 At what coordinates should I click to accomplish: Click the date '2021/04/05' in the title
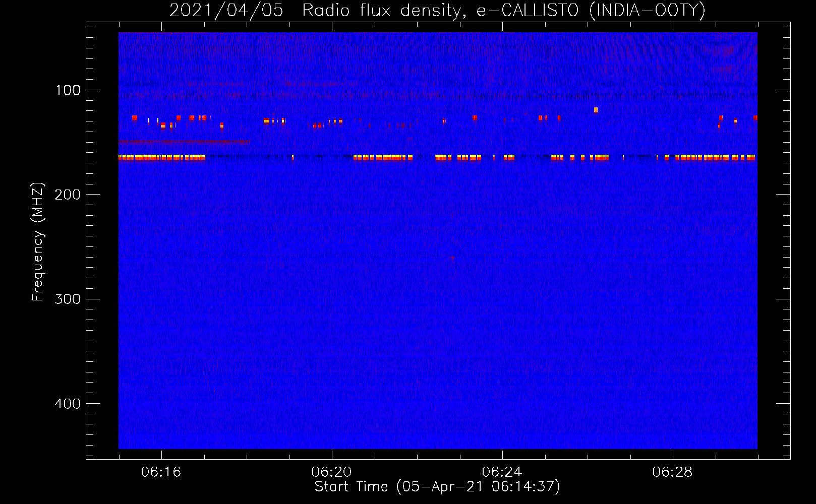226,11
